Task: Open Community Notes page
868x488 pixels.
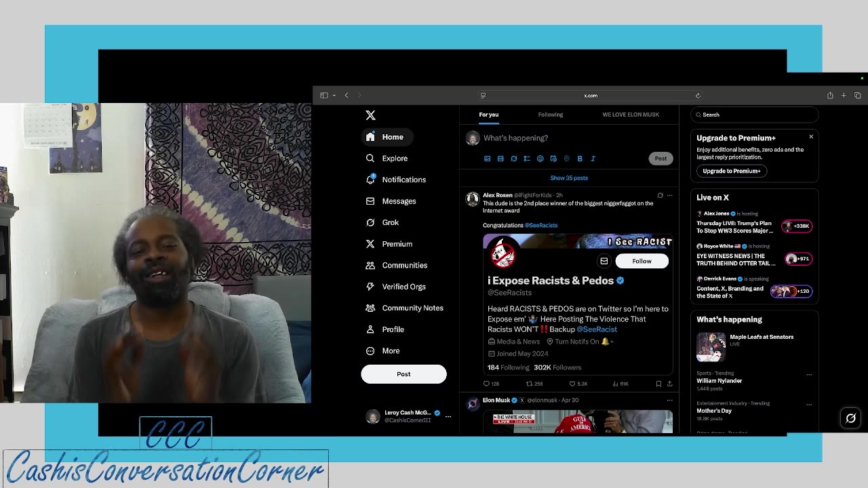Action: [405, 308]
